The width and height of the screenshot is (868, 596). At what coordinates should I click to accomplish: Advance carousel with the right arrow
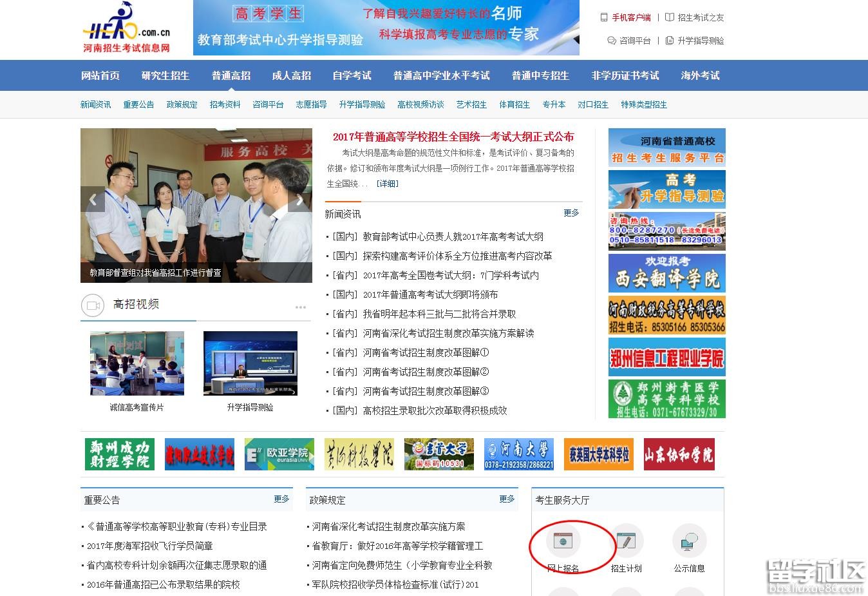(x=299, y=200)
